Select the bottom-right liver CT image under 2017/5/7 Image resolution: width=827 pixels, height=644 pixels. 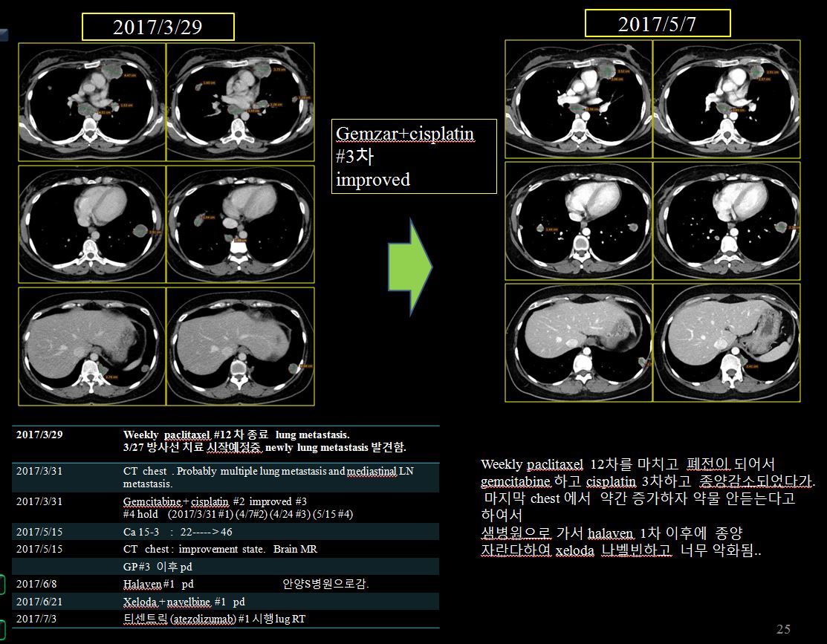(727, 343)
